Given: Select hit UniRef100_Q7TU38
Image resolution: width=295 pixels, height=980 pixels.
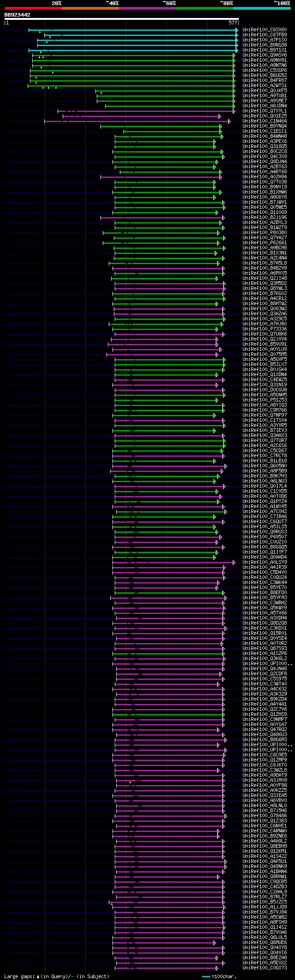Looking at the screenshot, I should tap(265, 182).
